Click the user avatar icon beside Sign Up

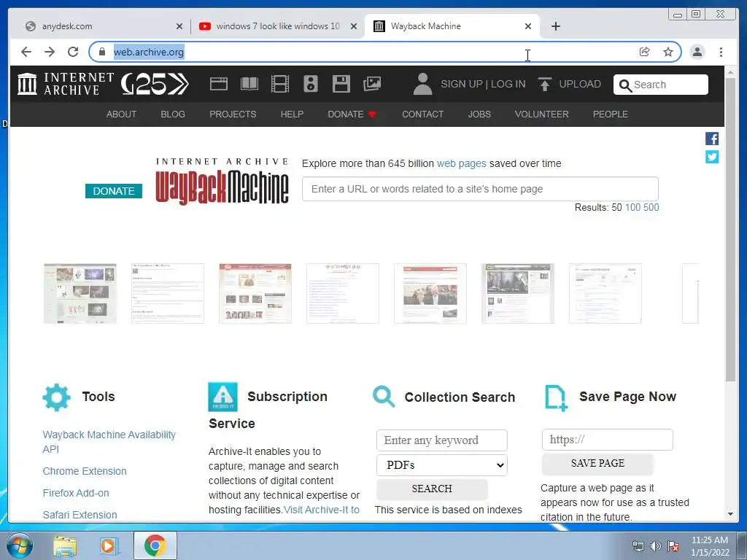(422, 85)
